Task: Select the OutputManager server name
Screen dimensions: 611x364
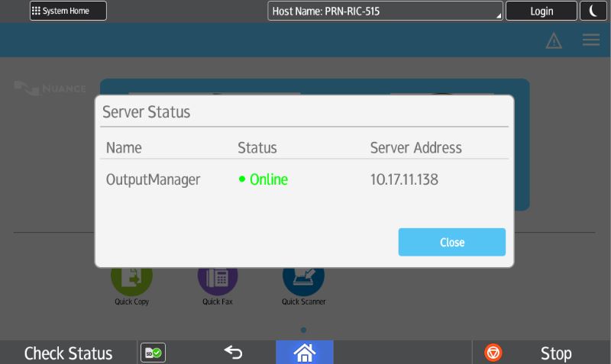Action: pos(153,180)
